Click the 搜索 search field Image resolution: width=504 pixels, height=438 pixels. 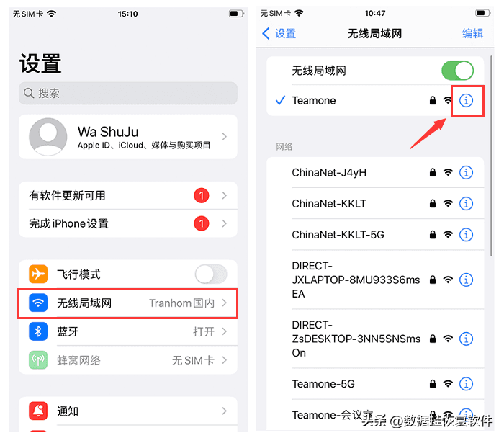[x=128, y=93]
